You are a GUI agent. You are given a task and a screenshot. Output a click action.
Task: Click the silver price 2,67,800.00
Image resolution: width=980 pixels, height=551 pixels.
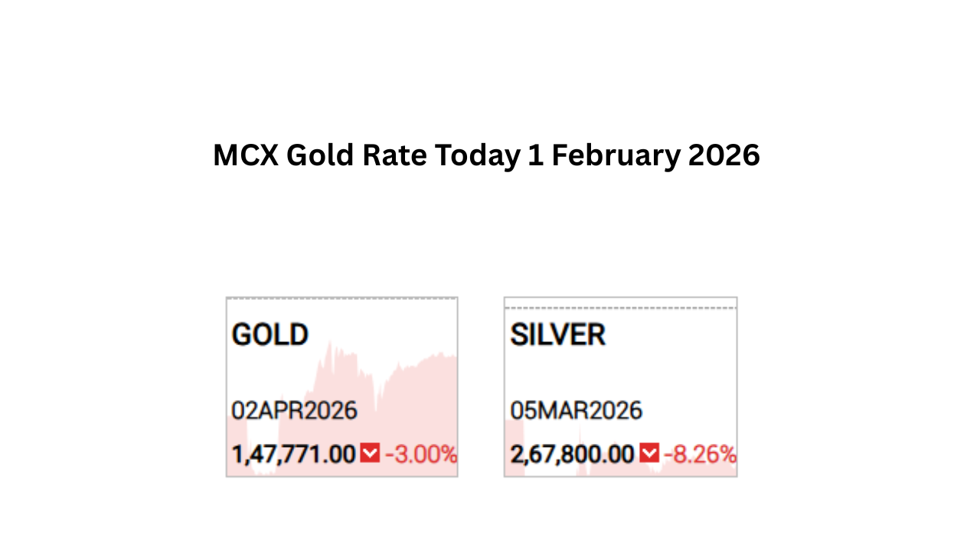572,455
